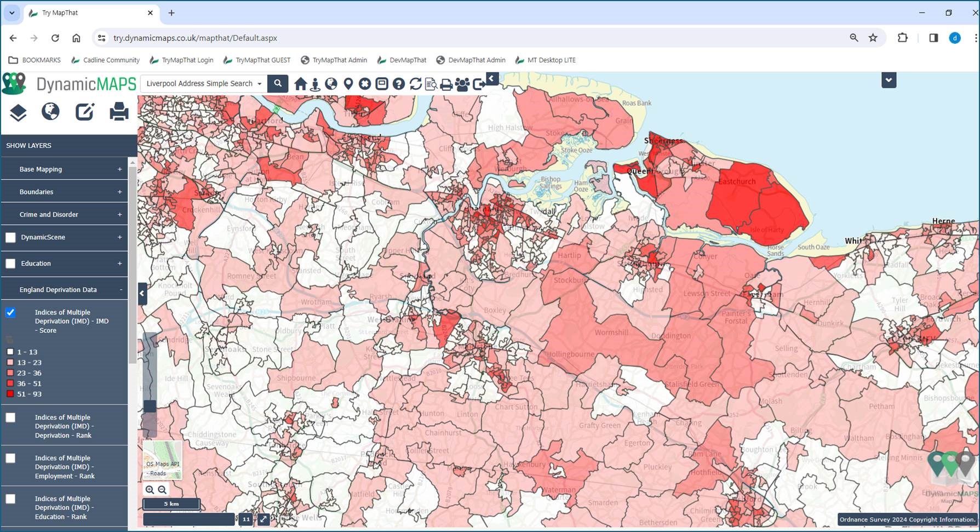Click the refresh map icon
Image resolution: width=980 pixels, height=532 pixels.
(x=415, y=84)
